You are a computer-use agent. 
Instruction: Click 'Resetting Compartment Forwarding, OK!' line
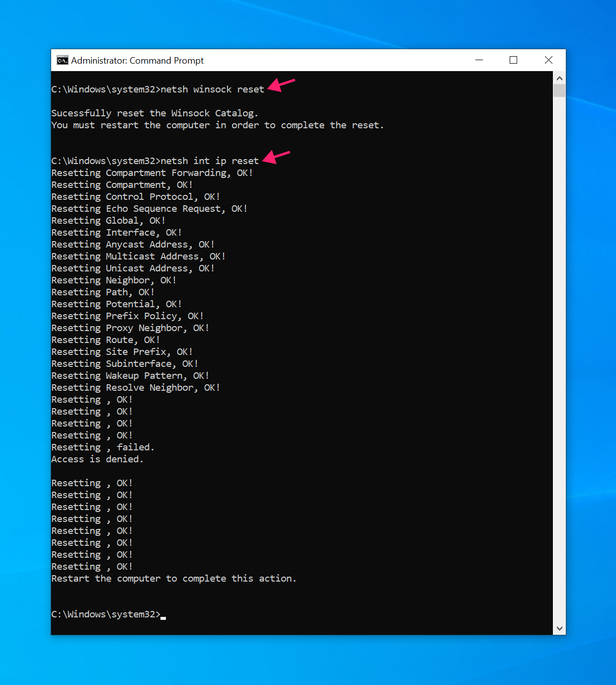[152, 173]
